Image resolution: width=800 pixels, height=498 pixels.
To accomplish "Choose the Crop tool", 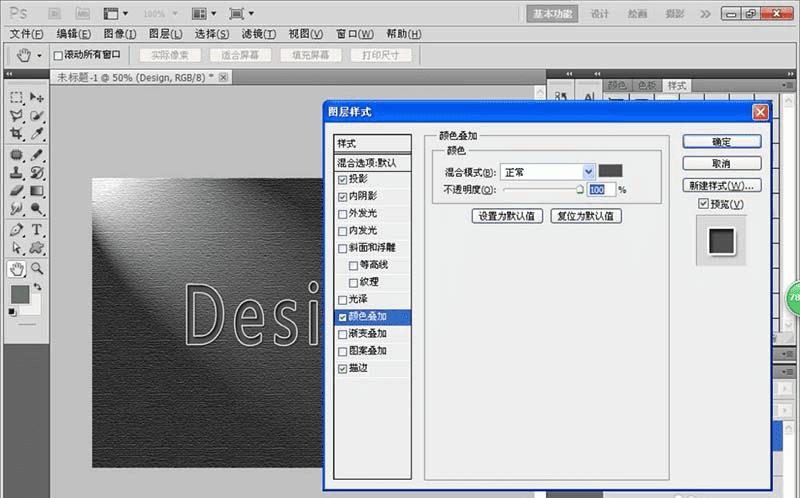I will (x=16, y=133).
